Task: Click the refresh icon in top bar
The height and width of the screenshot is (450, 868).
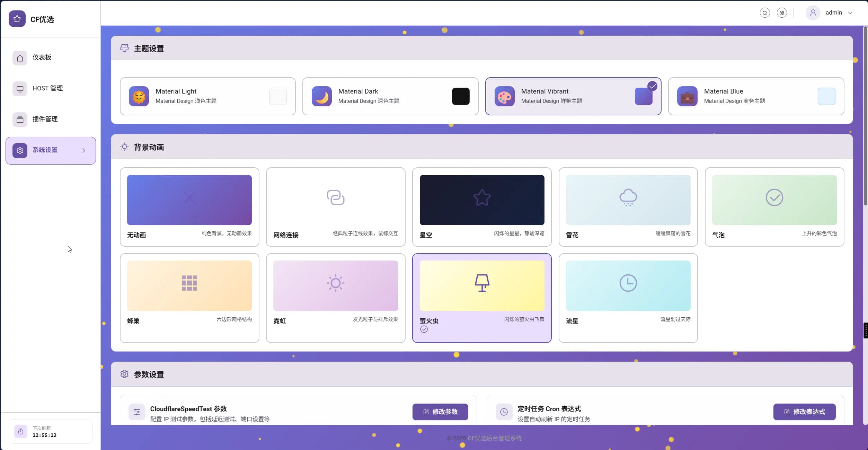Action: (765, 13)
